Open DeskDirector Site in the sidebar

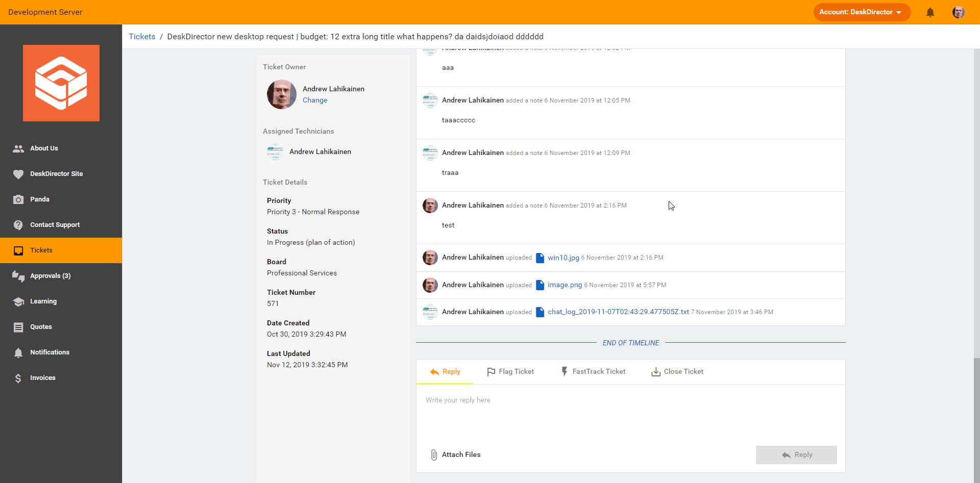coord(61,174)
